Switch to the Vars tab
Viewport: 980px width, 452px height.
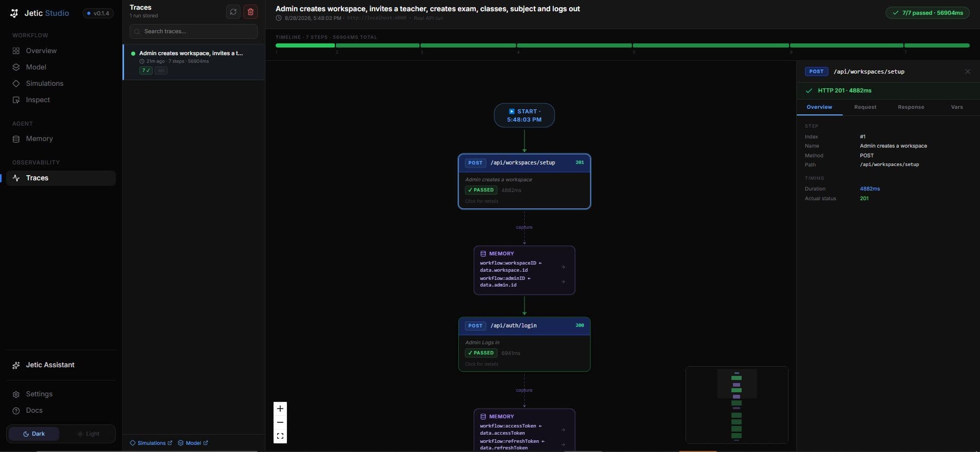[957, 107]
